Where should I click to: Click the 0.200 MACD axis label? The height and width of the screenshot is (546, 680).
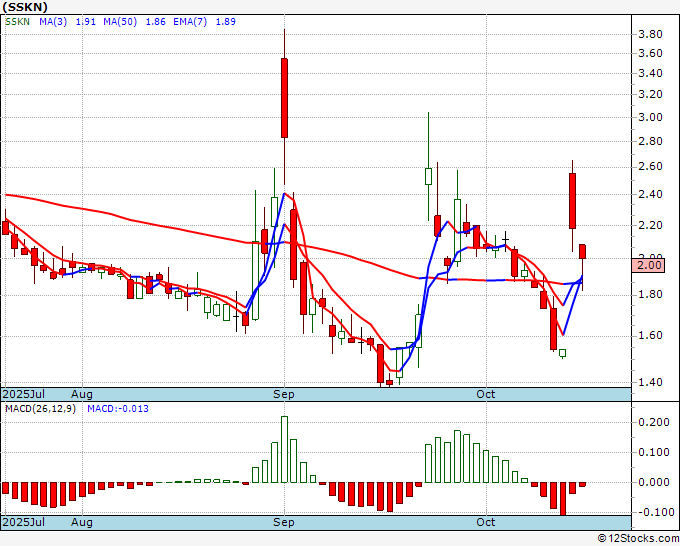(654, 422)
